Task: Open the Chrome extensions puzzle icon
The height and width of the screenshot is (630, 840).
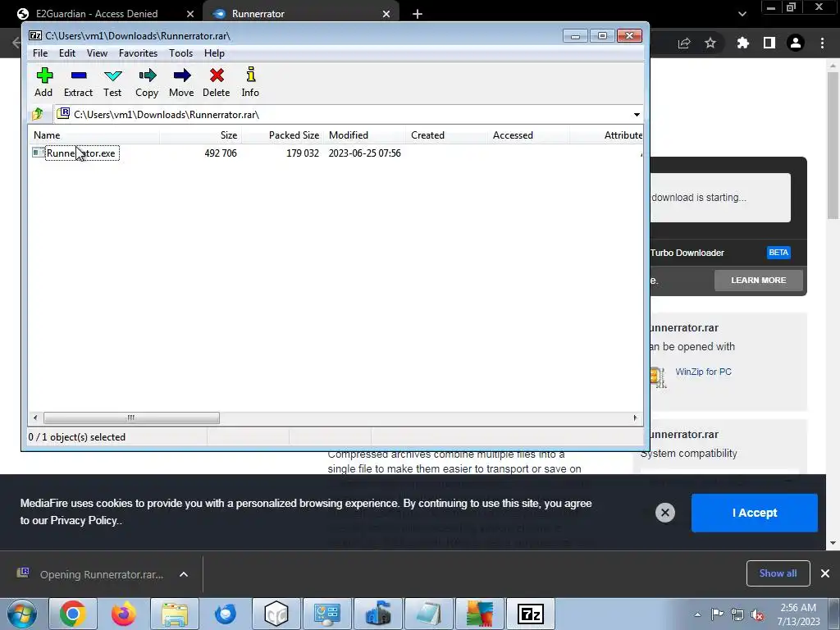Action: 743,43
